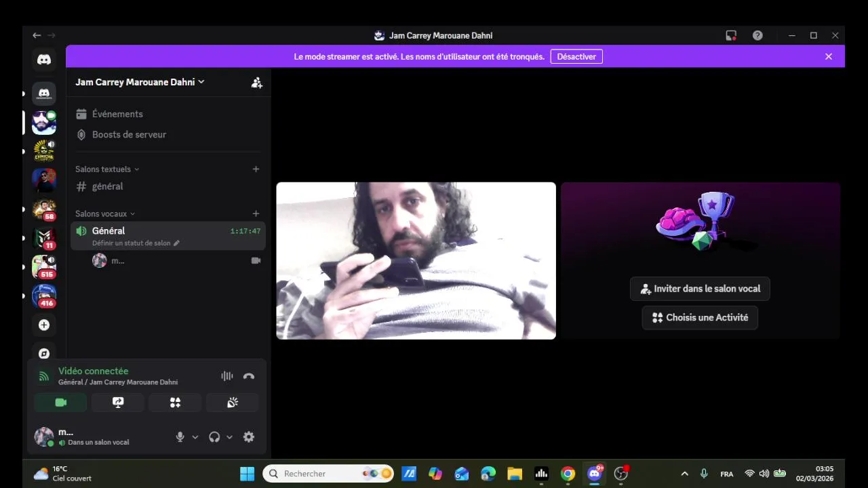Click the FRA language indicator
868x488 pixels.
726,474
